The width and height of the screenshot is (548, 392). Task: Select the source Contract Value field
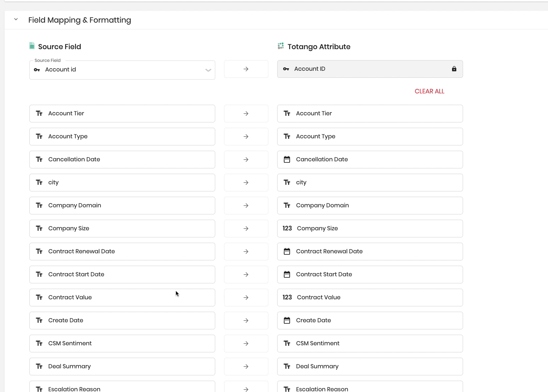[122, 298]
